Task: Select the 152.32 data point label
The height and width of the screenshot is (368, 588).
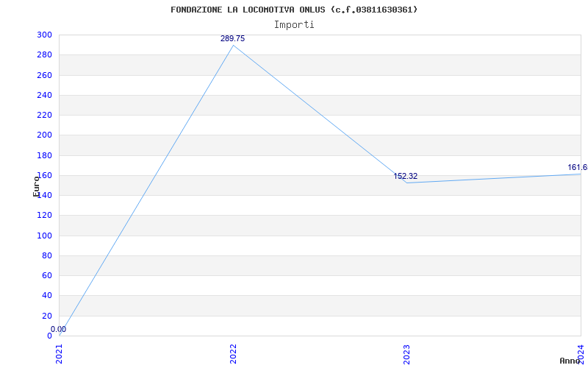Action: click(x=406, y=176)
